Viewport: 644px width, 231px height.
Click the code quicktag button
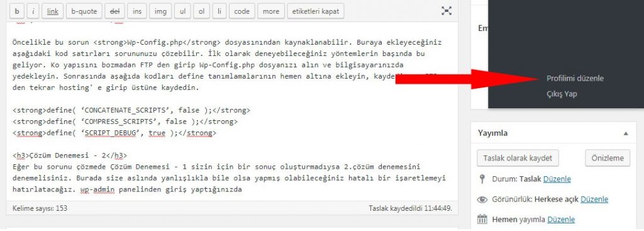click(242, 11)
